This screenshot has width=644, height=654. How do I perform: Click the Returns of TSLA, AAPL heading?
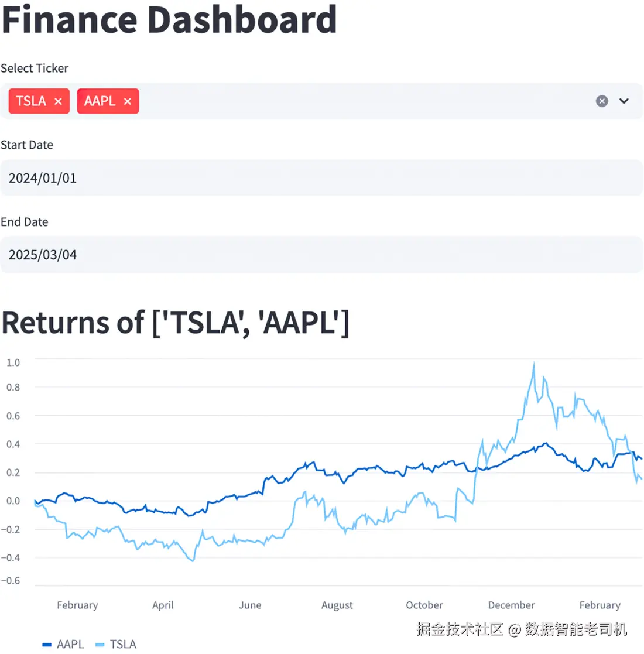(175, 323)
